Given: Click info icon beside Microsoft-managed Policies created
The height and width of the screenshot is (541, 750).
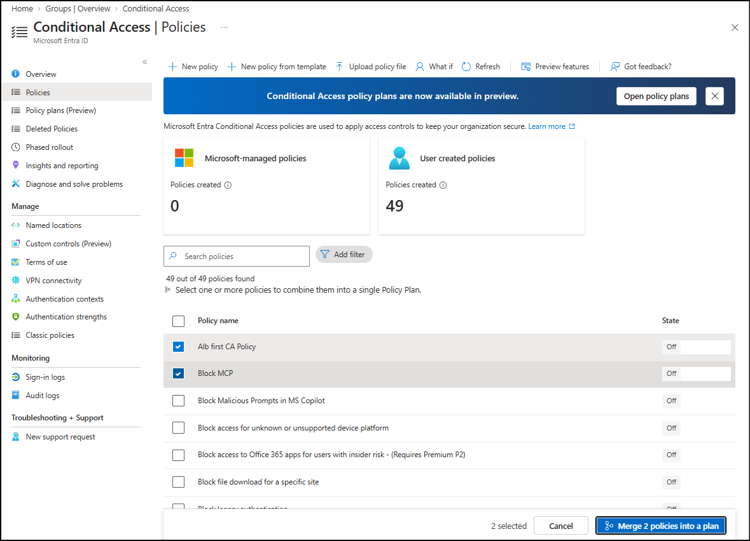Looking at the screenshot, I should click(228, 185).
